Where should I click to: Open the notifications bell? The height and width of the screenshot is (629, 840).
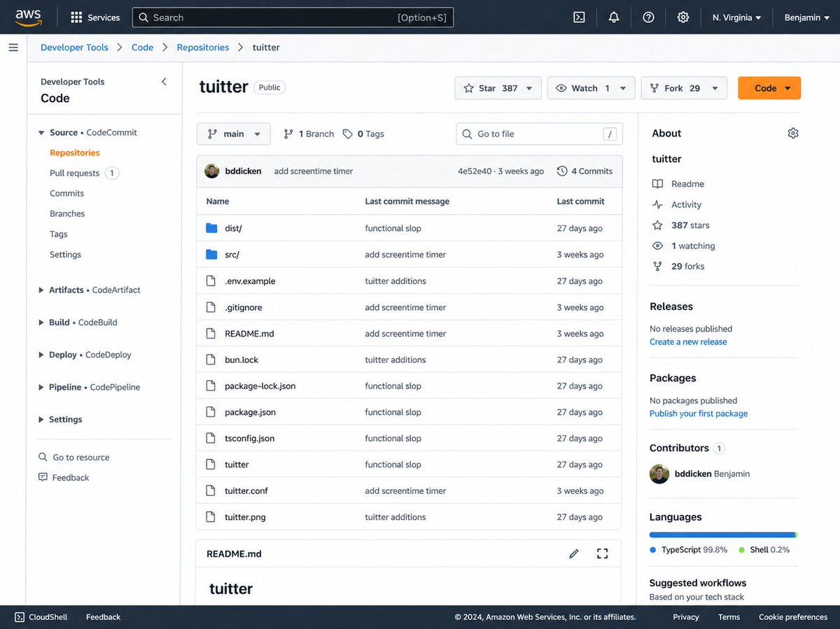(x=614, y=17)
